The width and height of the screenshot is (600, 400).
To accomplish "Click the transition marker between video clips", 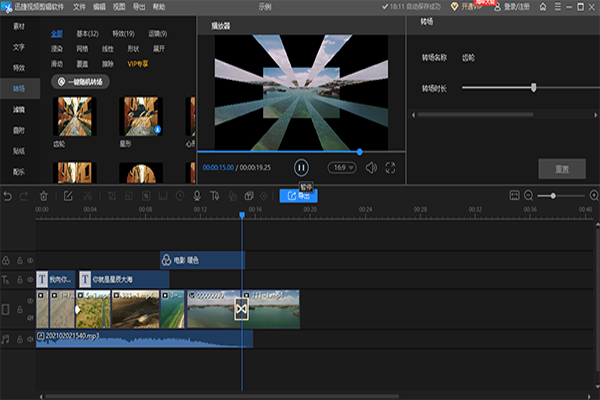I will (241, 309).
